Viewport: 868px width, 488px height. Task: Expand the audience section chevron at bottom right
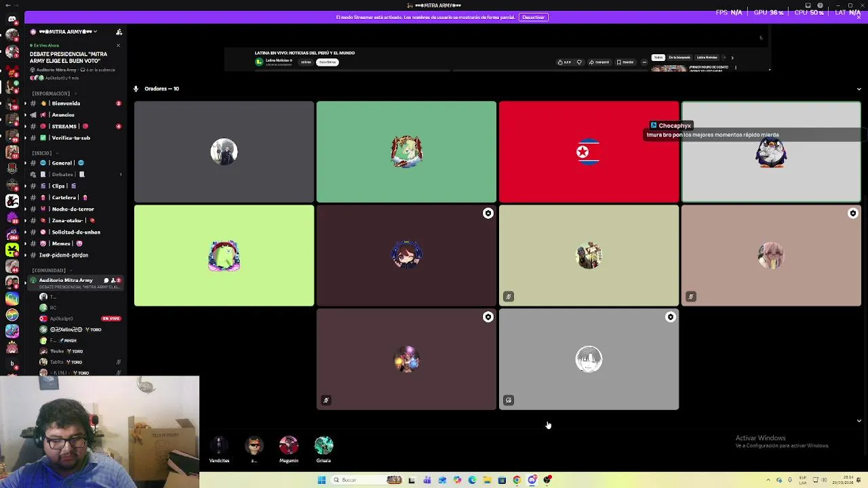click(859, 421)
